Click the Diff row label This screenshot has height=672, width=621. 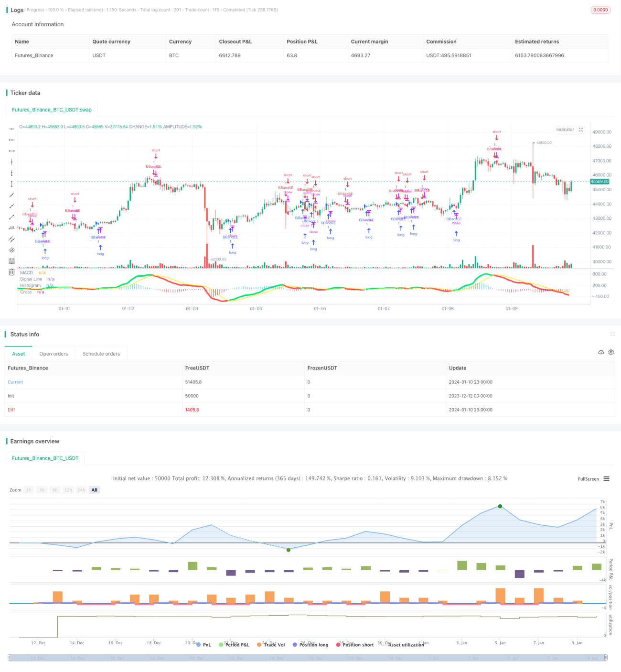click(11, 410)
